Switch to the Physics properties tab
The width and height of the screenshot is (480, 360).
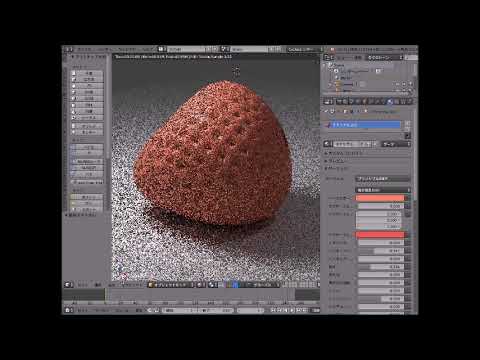tap(410, 101)
